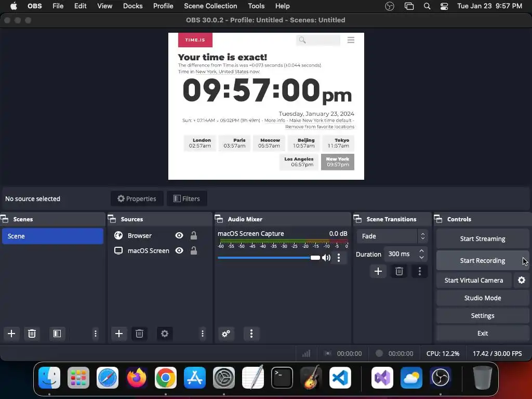532x399 pixels.
Task: Remove selected source with trash icon
Action: [139, 334]
